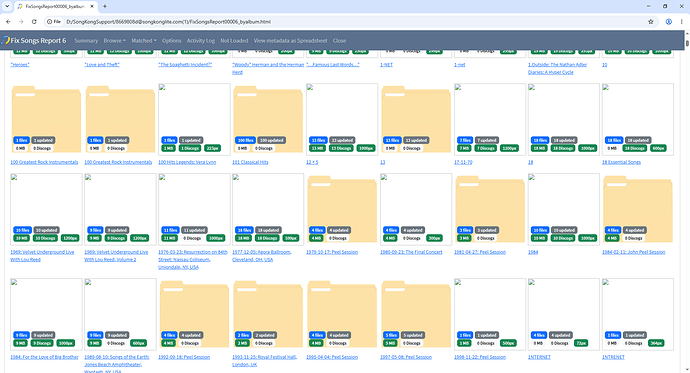Click folder icon for 1979-10-17: Peel Session
Viewport: 690px width, 373px height.
tap(342, 209)
